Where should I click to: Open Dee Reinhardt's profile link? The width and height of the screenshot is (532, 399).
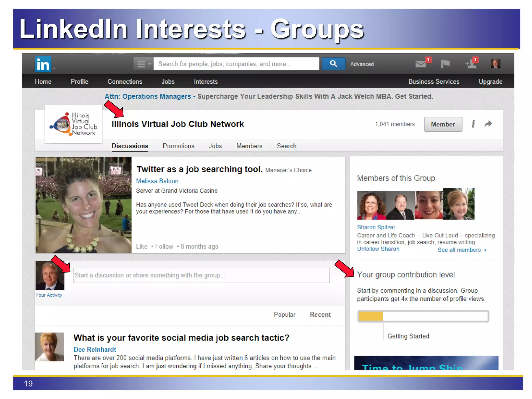click(x=95, y=350)
